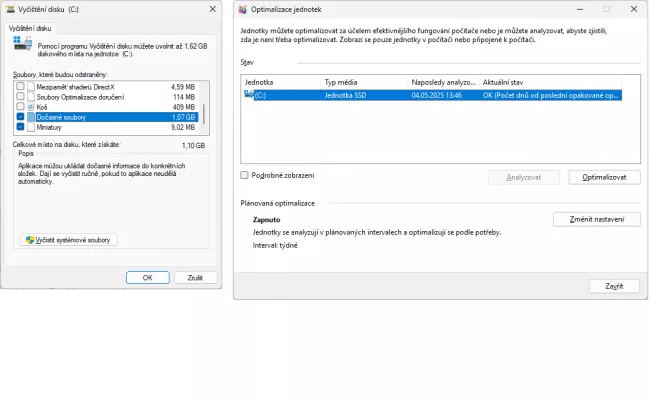Click the Soubory Optimalizace doručení file icon

[31, 97]
